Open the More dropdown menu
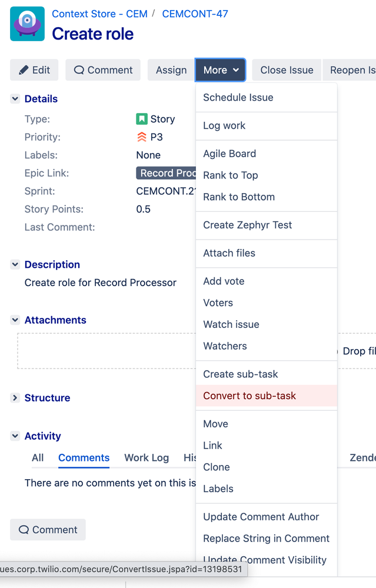376x588 pixels. pos(221,70)
